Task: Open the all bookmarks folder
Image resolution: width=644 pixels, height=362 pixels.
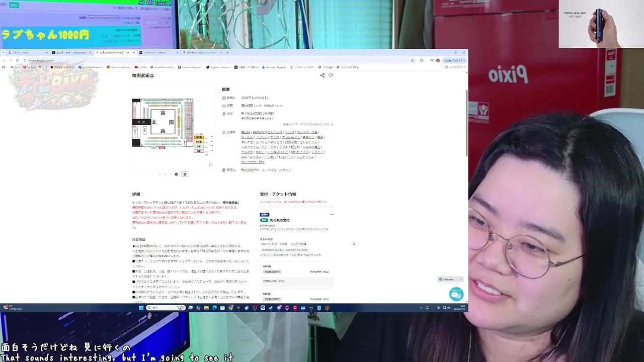Action: click(x=455, y=67)
